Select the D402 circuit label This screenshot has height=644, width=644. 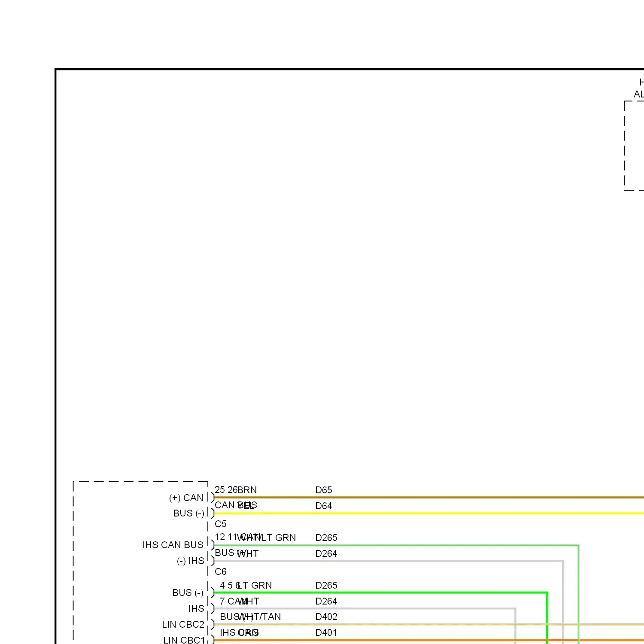pyautogui.click(x=326, y=617)
